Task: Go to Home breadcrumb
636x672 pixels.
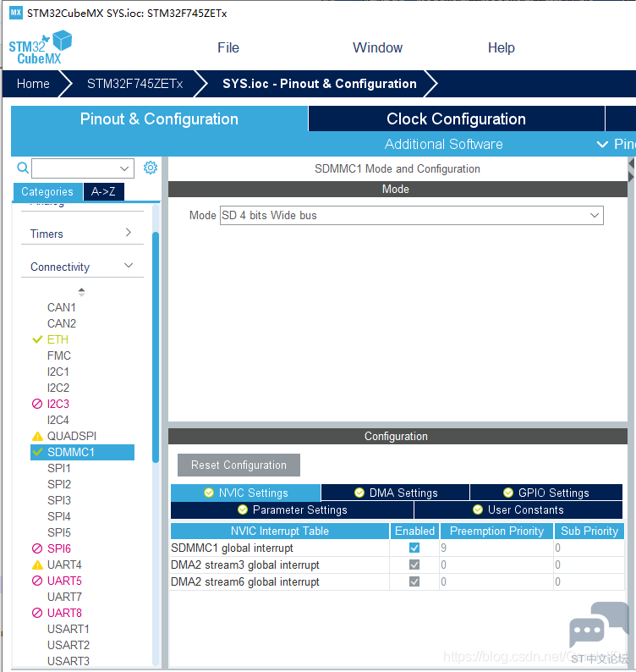Action: pyautogui.click(x=33, y=84)
